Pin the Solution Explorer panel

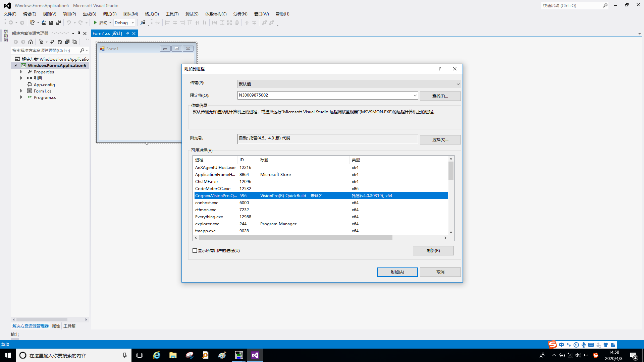click(79, 33)
